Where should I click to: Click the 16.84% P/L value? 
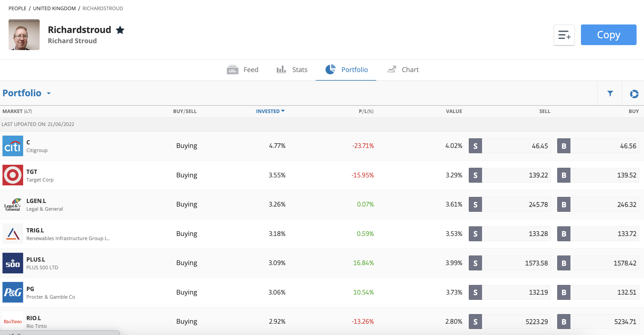click(x=363, y=263)
